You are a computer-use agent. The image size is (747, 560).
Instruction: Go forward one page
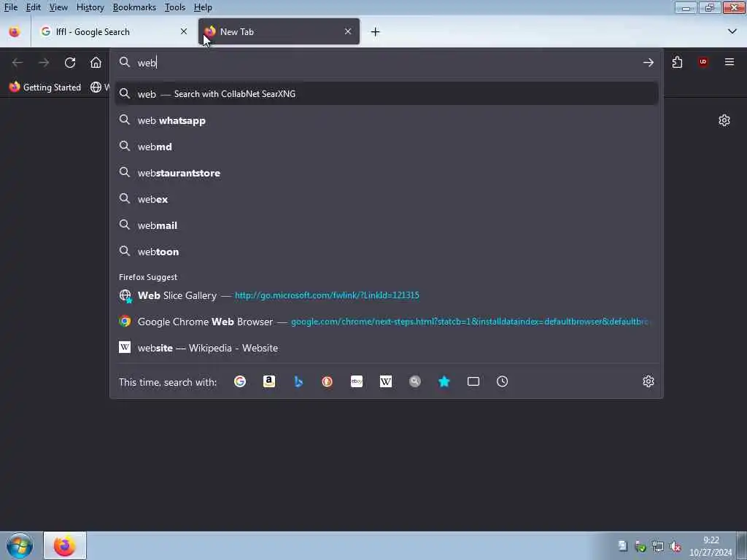[44, 63]
